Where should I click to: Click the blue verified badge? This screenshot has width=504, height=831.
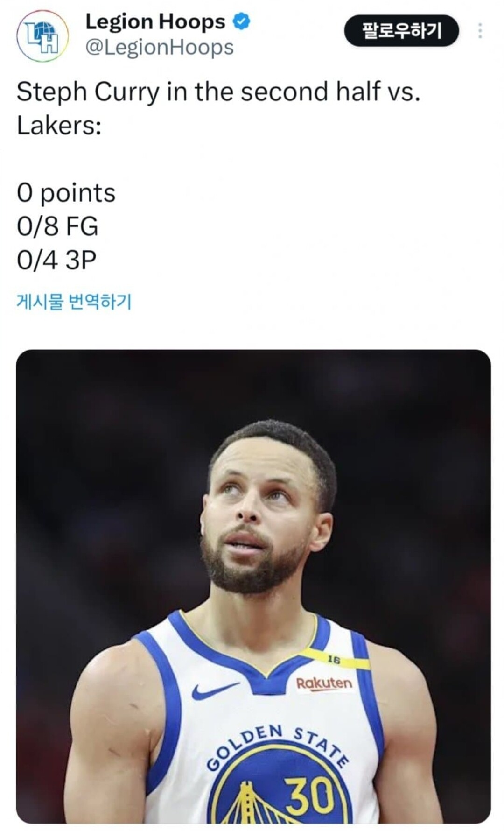pyautogui.click(x=241, y=21)
